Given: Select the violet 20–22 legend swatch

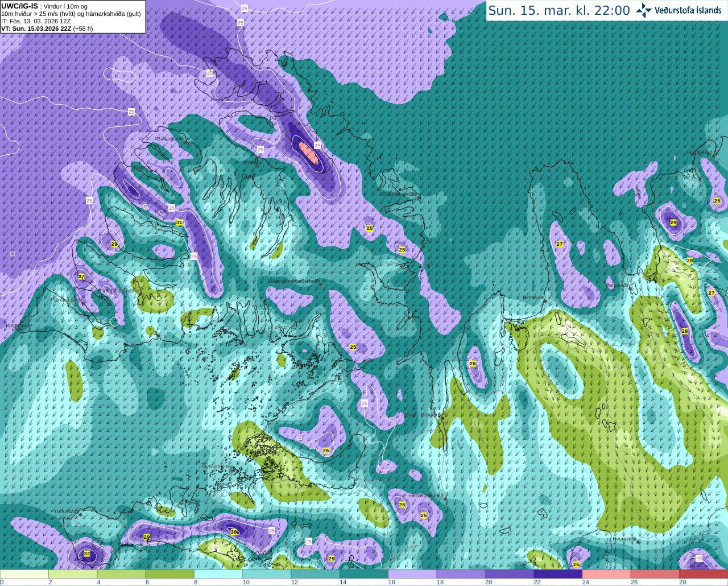Looking at the screenshot, I should coord(510,574).
